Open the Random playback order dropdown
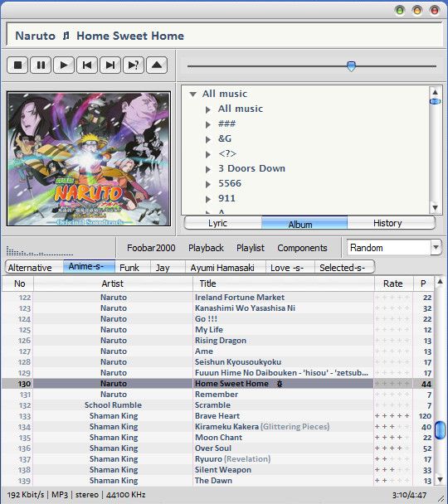448x504 pixels. click(x=436, y=248)
